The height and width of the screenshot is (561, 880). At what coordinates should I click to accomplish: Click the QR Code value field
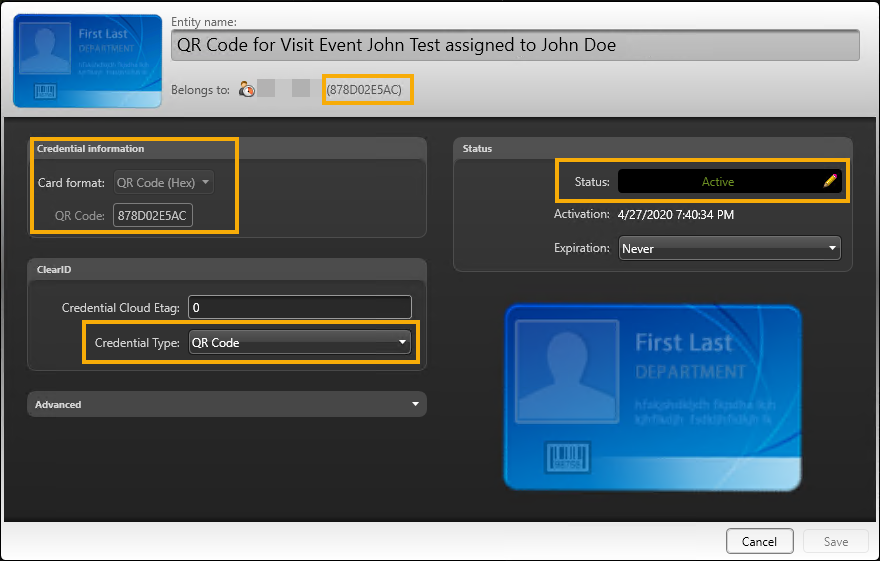153,215
